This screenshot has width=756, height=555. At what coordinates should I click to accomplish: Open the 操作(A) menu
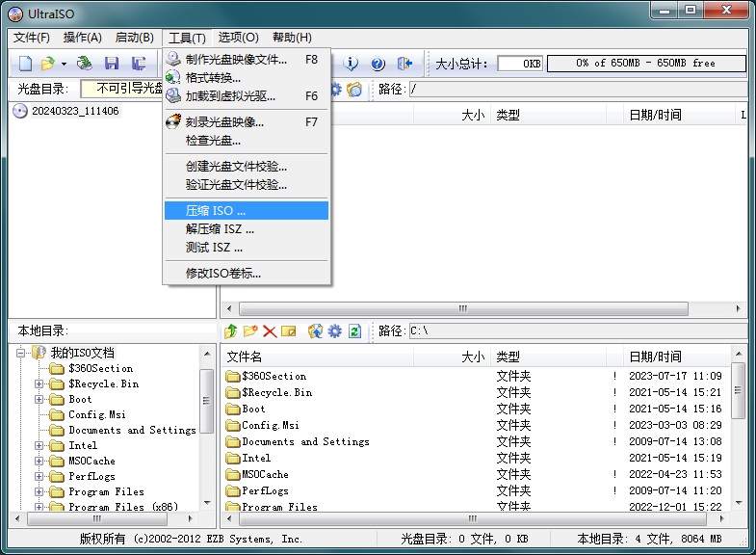point(83,38)
